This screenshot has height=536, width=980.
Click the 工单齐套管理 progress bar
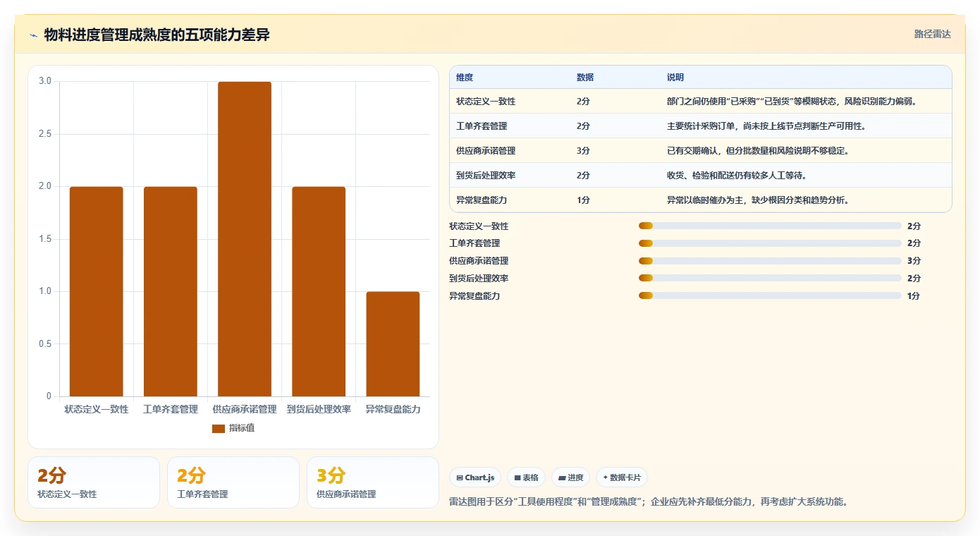770,243
